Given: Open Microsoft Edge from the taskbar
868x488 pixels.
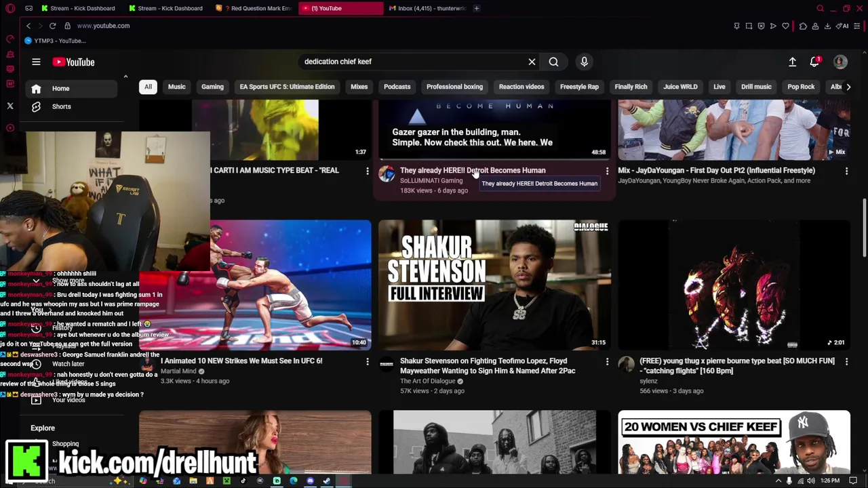Looking at the screenshot, I should 294,481.
